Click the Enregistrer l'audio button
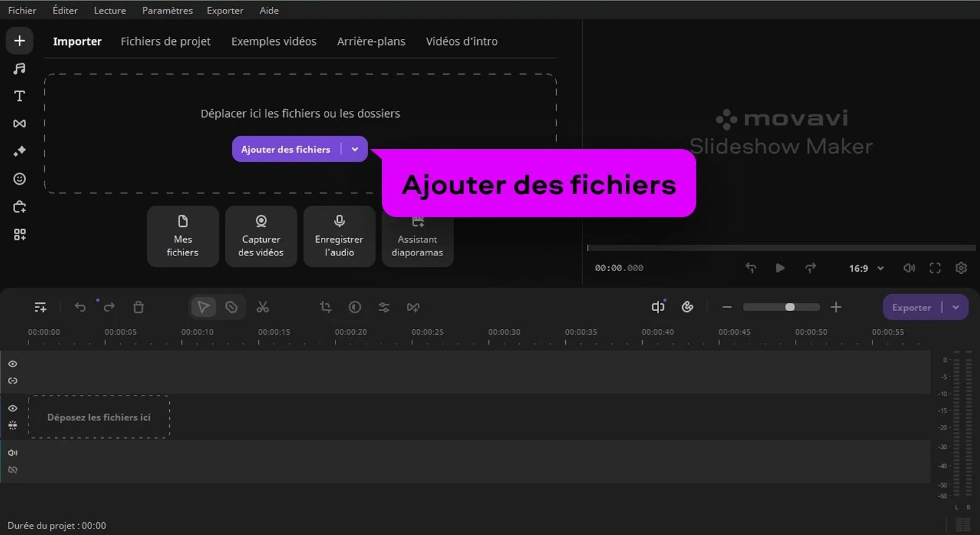The width and height of the screenshot is (980, 535). click(339, 237)
